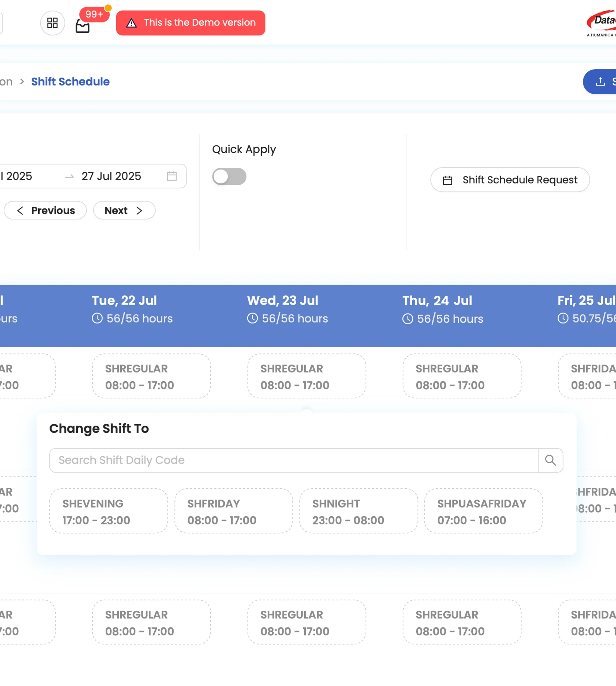
Task: Click the clock icon under Wed, 23 Jul
Action: coord(252,318)
